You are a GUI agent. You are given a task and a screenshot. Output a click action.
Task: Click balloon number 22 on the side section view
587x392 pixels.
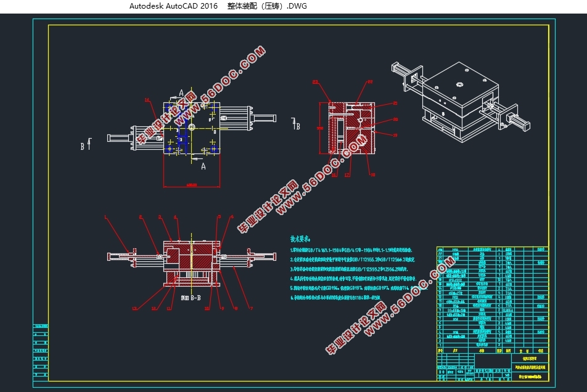tap(370, 81)
